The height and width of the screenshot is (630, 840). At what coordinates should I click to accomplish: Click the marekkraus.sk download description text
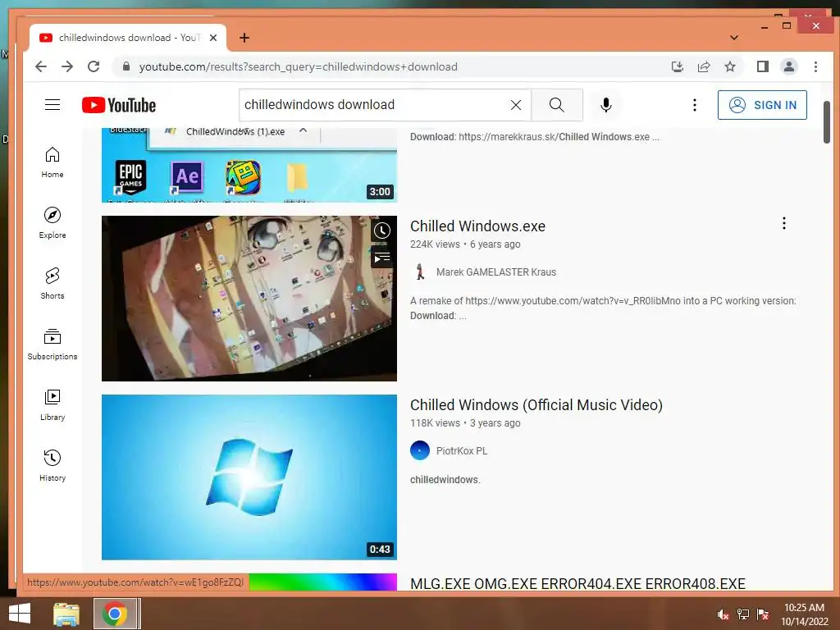(535, 137)
